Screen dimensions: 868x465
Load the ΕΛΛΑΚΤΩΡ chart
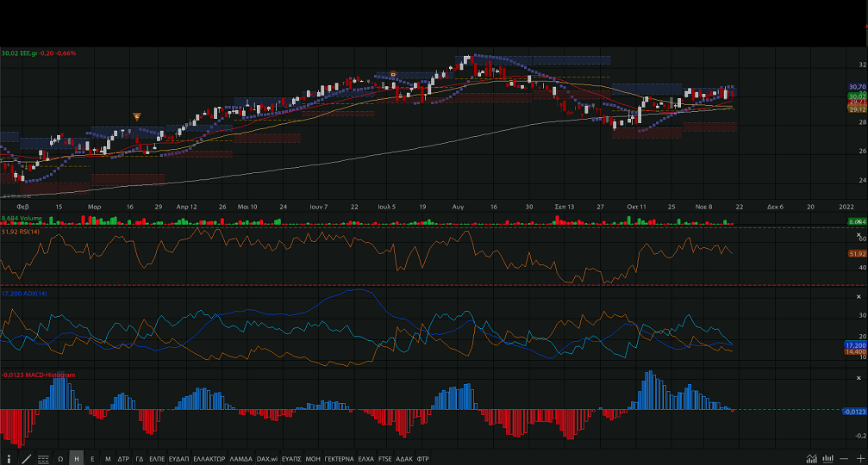209,459
